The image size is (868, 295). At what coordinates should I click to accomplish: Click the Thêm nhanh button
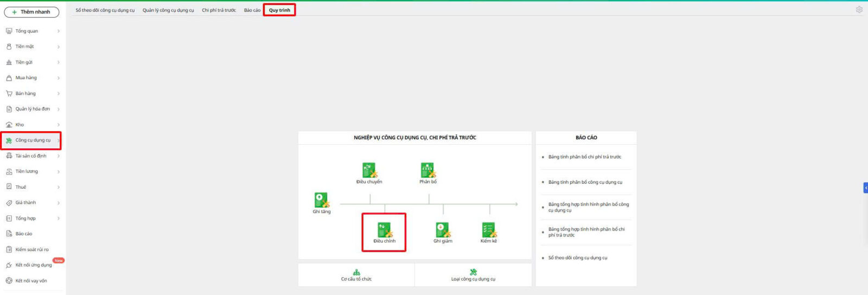pos(31,12)
